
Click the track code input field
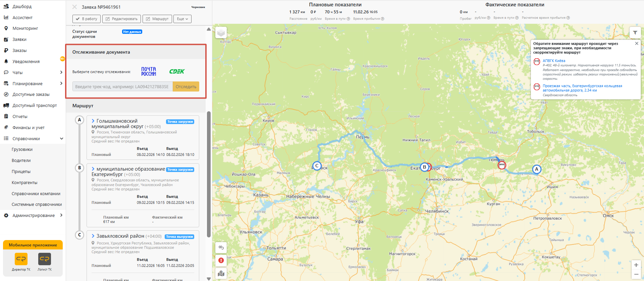123,87
